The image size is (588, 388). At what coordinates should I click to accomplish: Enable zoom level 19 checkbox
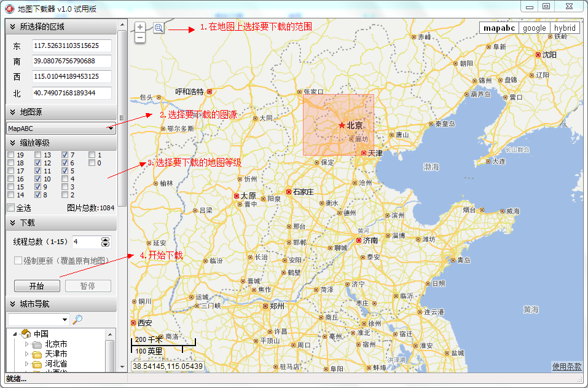11,154
